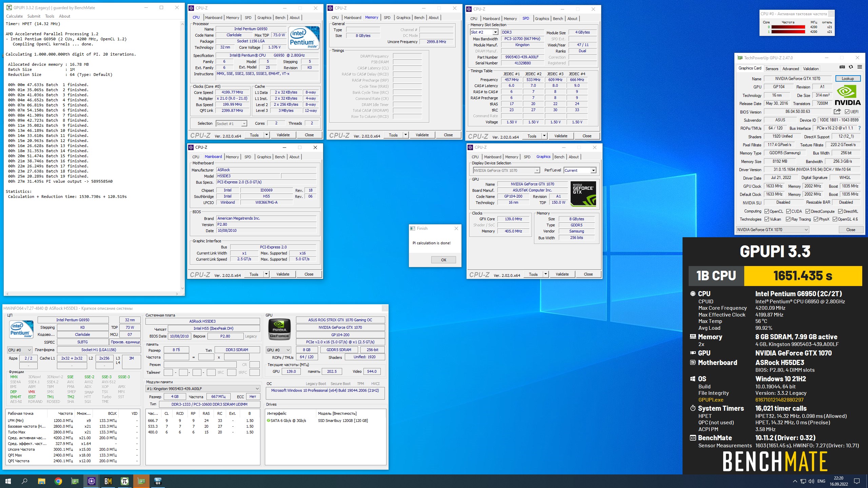Open Tools dropdown arrow in CPU-Z Mainboard window

click(x=266, y=274)
